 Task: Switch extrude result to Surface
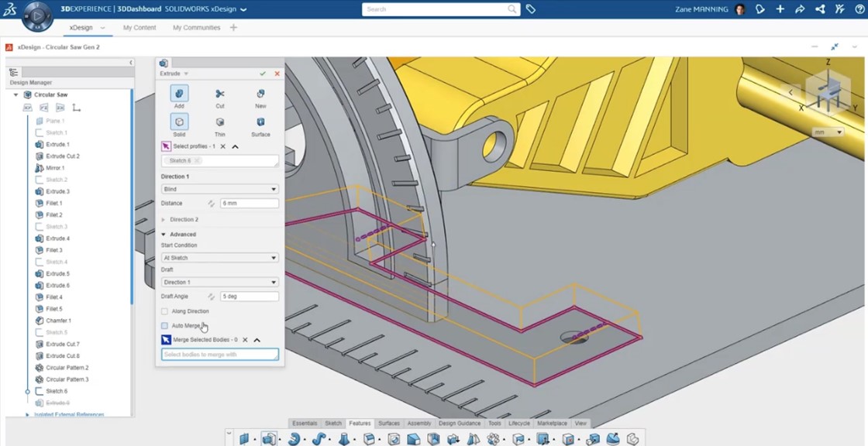coord(260,122)
